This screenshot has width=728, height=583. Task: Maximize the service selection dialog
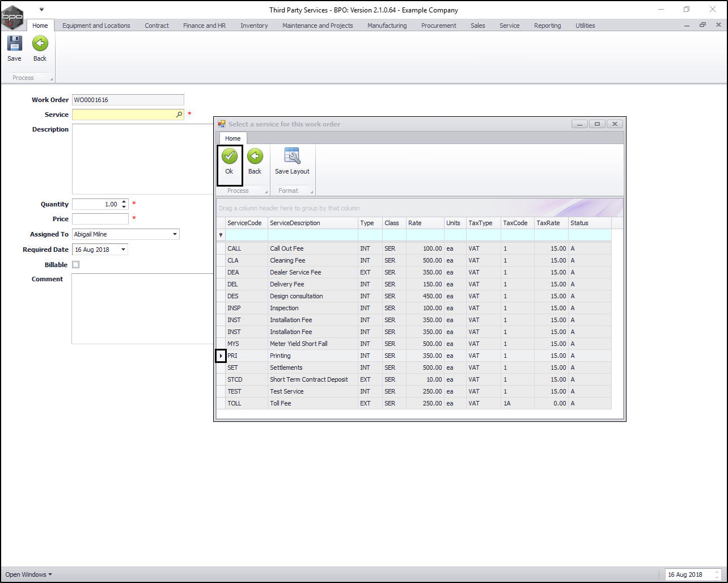(597, 124)
